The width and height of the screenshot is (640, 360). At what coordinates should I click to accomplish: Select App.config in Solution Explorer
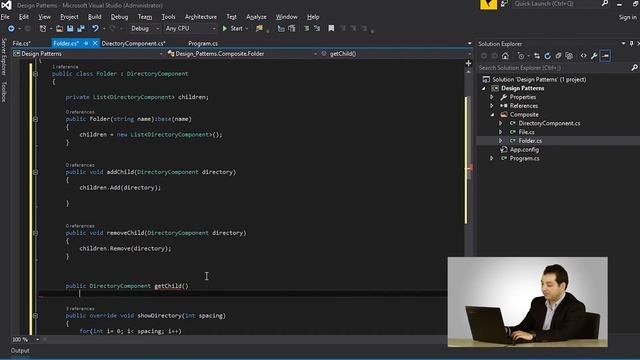point(524,150)
